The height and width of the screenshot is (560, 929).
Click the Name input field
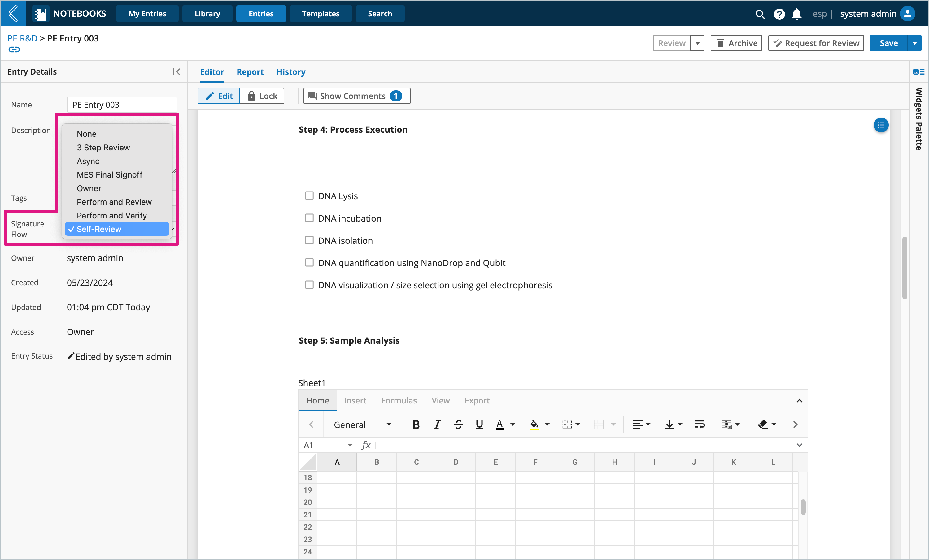coord(122,105)
